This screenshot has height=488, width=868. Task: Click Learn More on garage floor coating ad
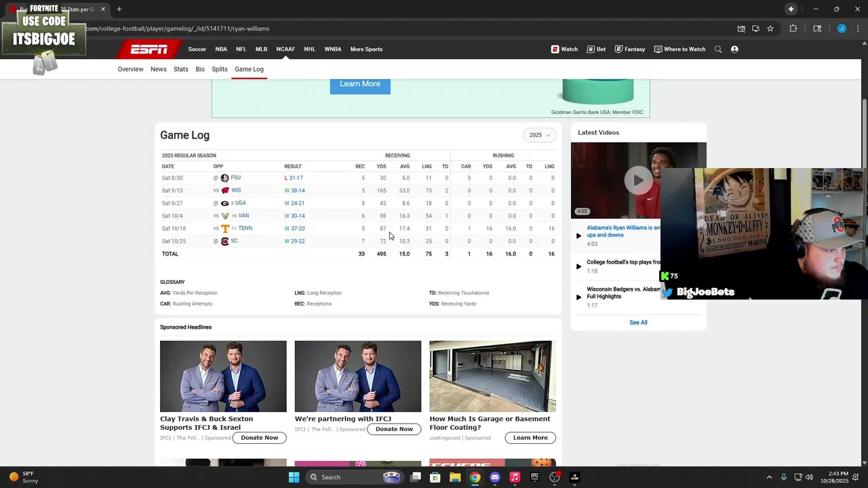530,438
